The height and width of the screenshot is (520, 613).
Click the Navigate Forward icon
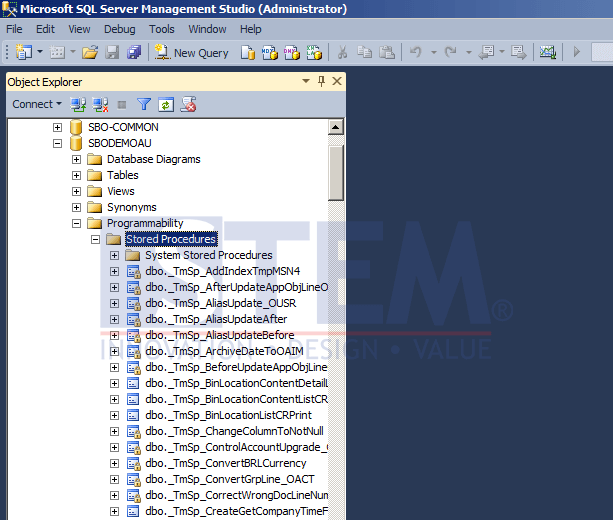pos(519,52)
